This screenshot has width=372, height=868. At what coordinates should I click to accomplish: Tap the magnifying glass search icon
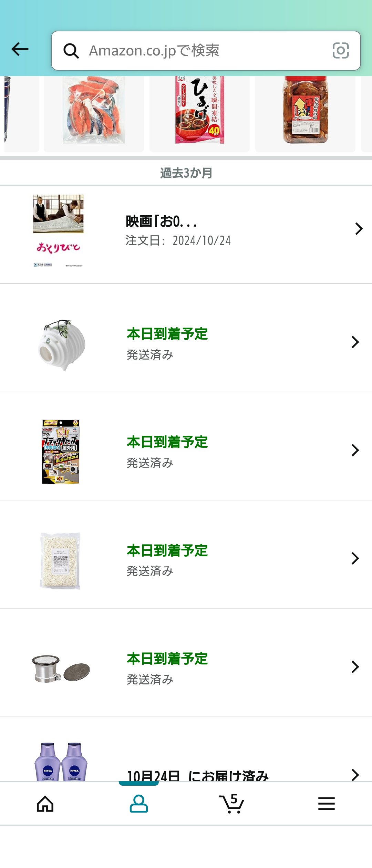[71, 51]
